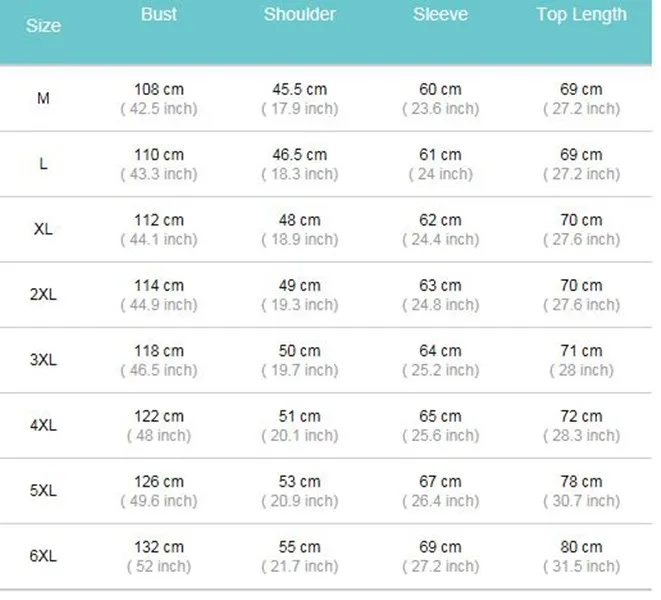Click the 6XL size row label
Image resolution: width=661 pixels, height=600 pixels.
(43, 556)
